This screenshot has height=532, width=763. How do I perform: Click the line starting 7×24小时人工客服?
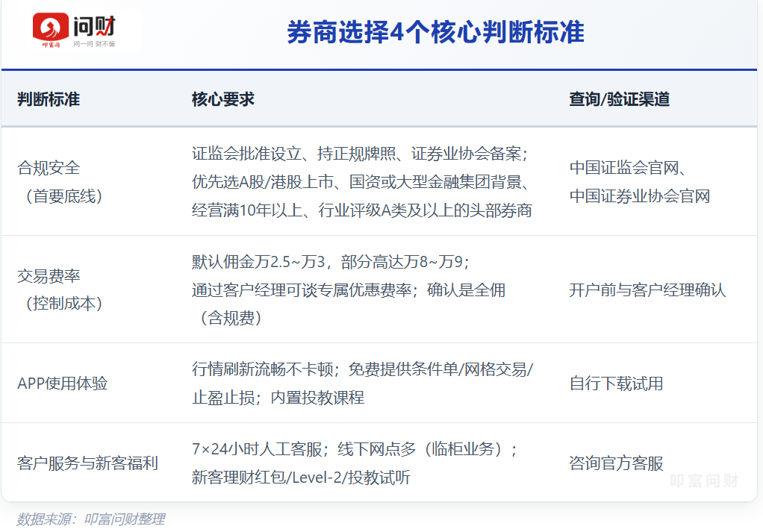click(x=355, y=449)
